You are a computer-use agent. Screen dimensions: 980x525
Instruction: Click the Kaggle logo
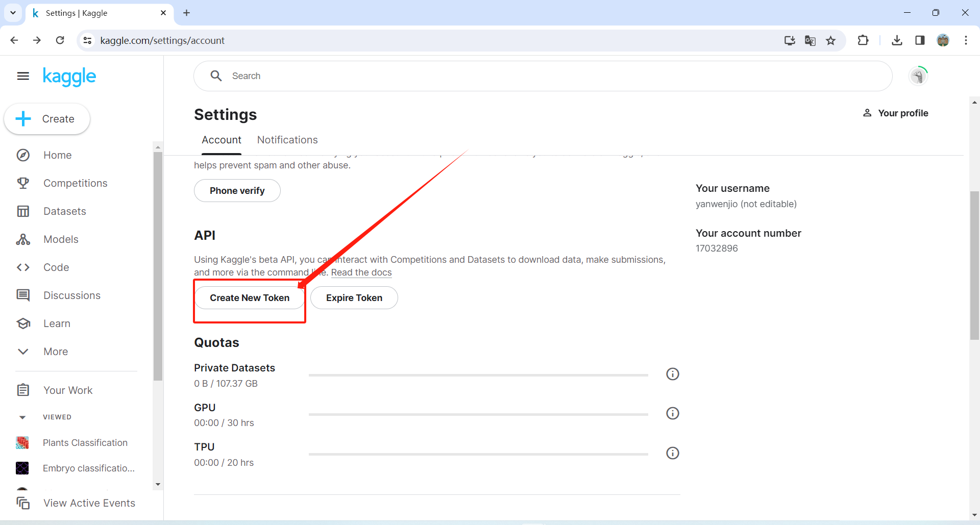pos(69,77)
